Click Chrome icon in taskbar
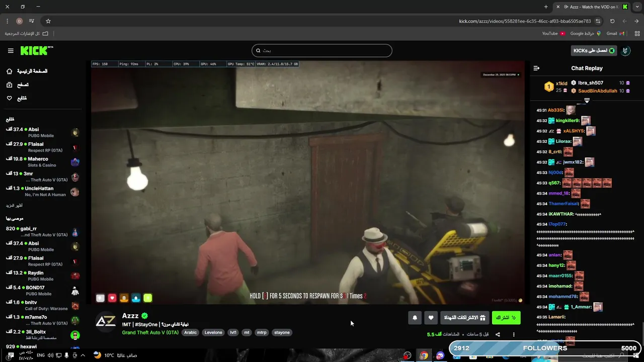644x362 pixels. tap(424, 355)
